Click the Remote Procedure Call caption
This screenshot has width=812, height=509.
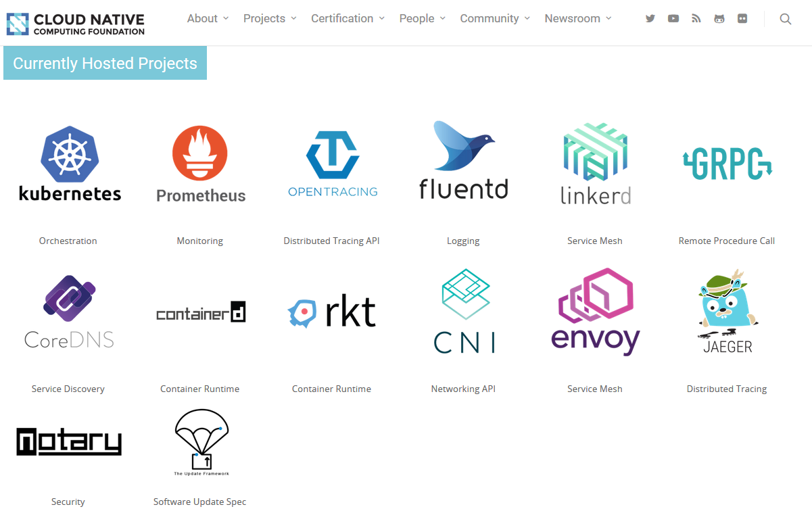[727, 241]
